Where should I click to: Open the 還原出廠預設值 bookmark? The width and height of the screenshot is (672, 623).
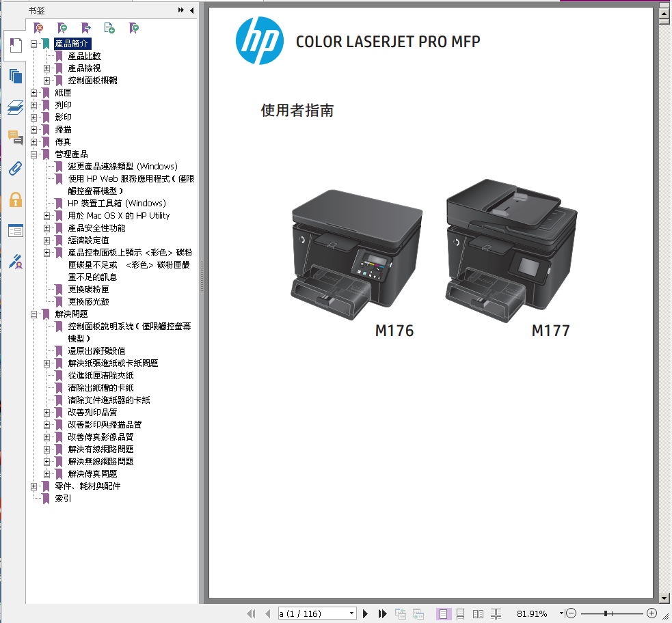coord(96,351)
